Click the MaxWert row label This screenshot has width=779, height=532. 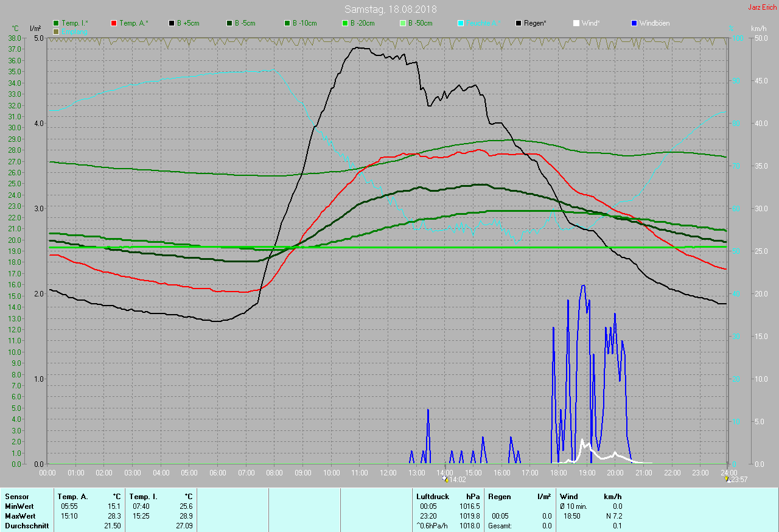[x=20, y=516]
